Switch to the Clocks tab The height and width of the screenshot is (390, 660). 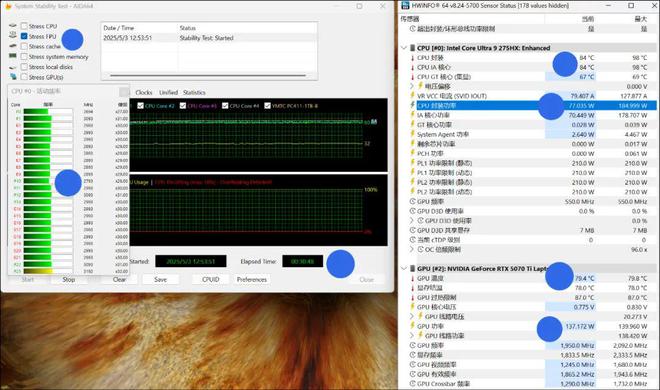click(144, 93)
